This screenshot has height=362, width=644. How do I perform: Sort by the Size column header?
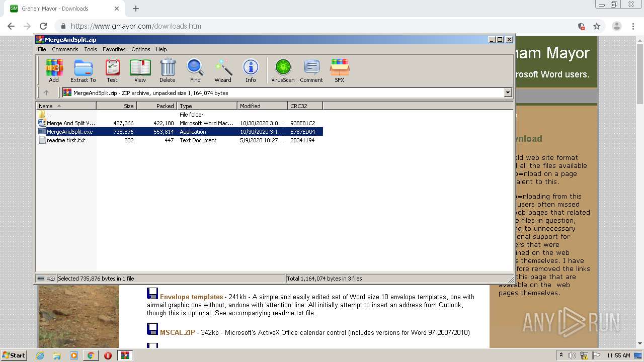pyautogui.click(x=116, y=106)
